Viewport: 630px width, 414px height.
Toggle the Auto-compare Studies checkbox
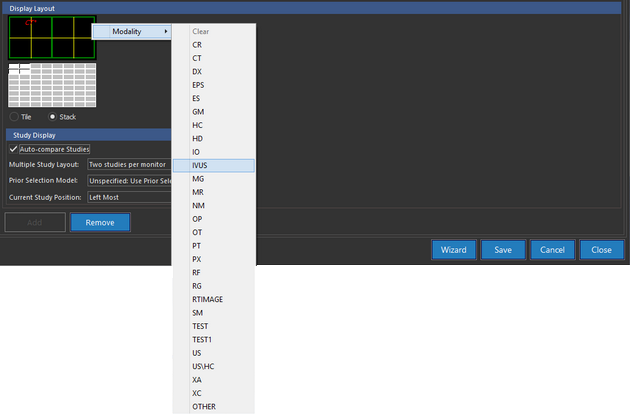(x=14, y=149)
